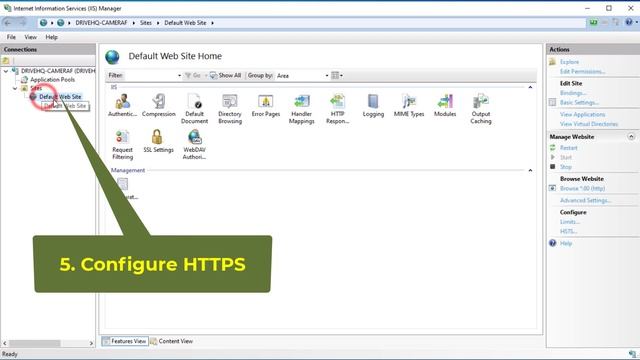Screen dimensions: 640x360
Task: Click the back navigation arrow
Action: point(8,23)
